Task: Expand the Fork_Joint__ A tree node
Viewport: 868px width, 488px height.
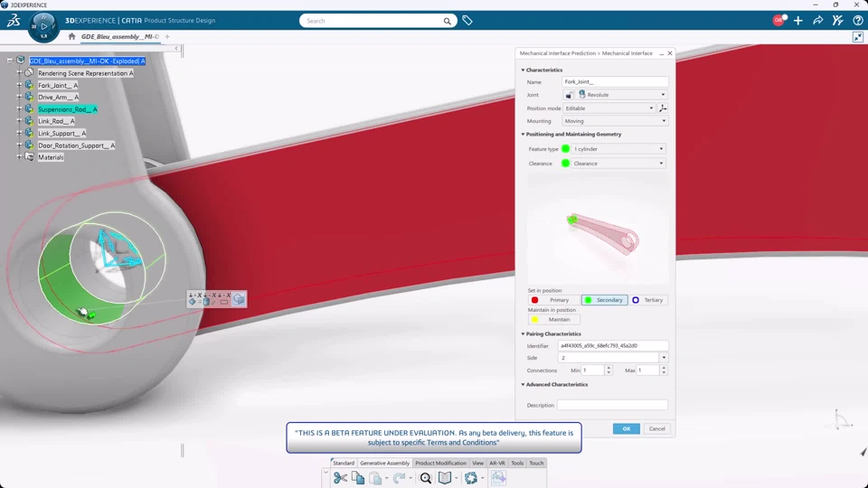Action: [19, 85]
